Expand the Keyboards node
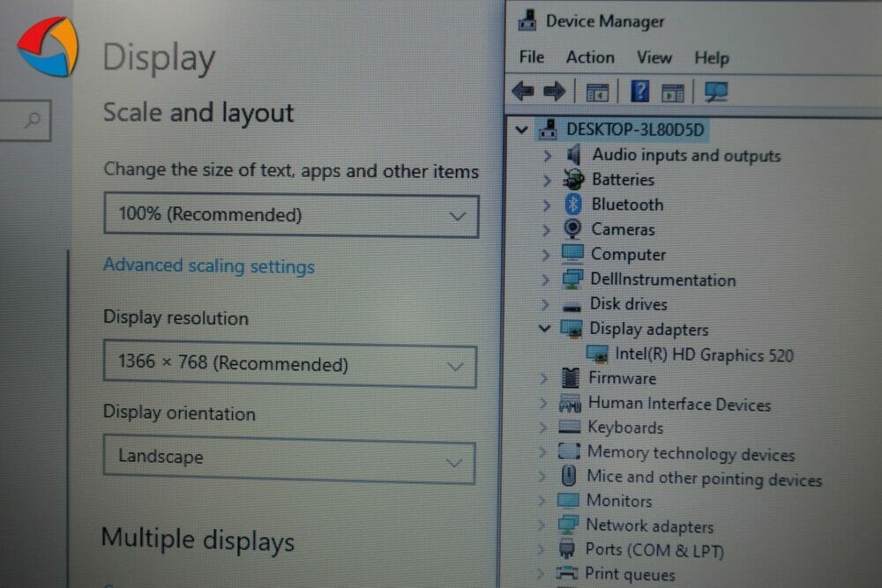This screenshot has height=588, width=882. (542, 428)
